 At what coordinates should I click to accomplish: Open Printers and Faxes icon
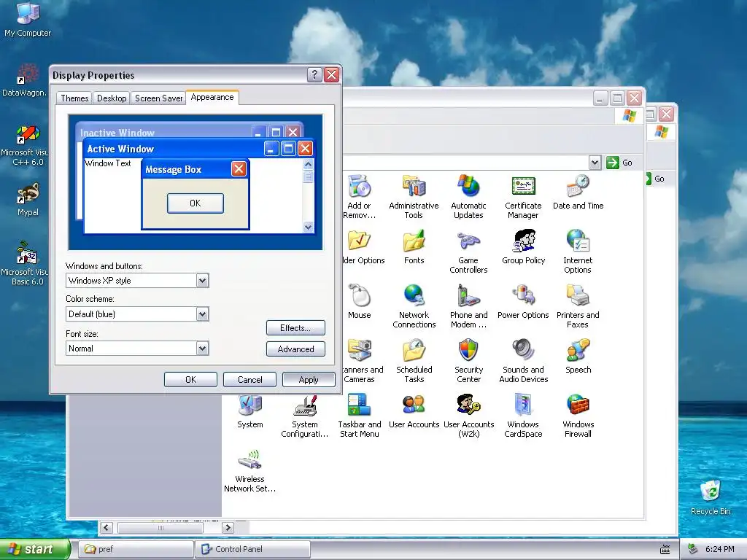[x=578, y=295]
